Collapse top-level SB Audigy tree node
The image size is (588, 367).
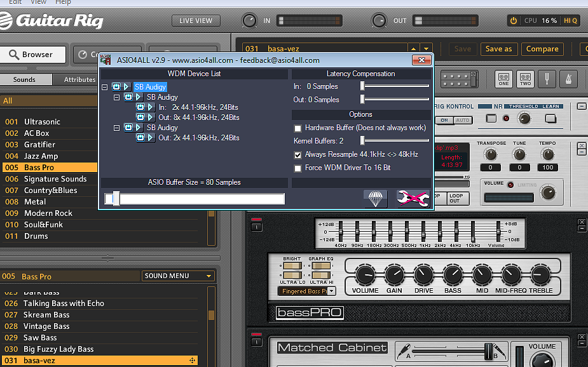point(105,87)
